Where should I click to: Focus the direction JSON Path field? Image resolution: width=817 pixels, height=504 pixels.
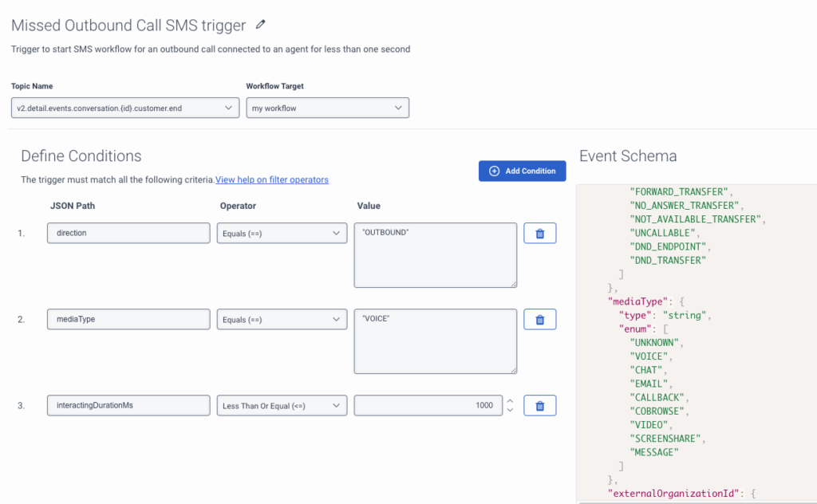coord(128,233)
